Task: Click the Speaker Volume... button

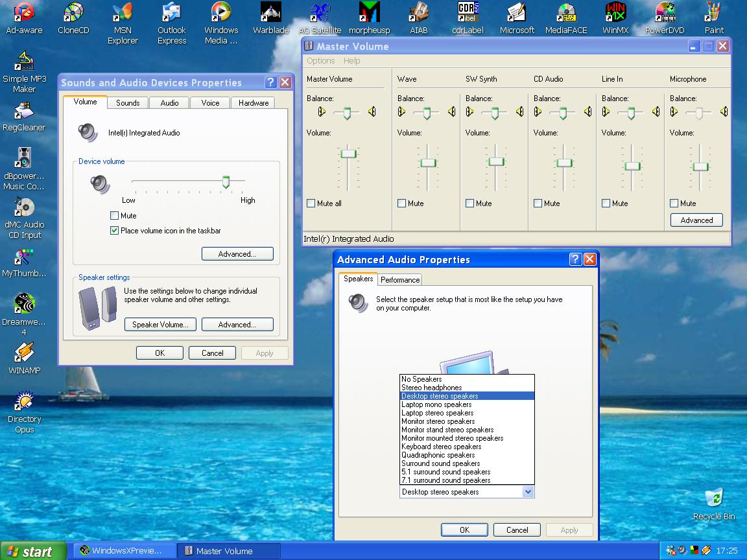Action: [160, 325]
